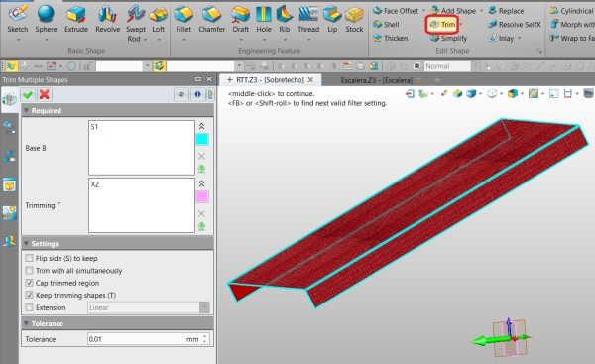
Task: Click the Shell tool
Action: point(386,25)
